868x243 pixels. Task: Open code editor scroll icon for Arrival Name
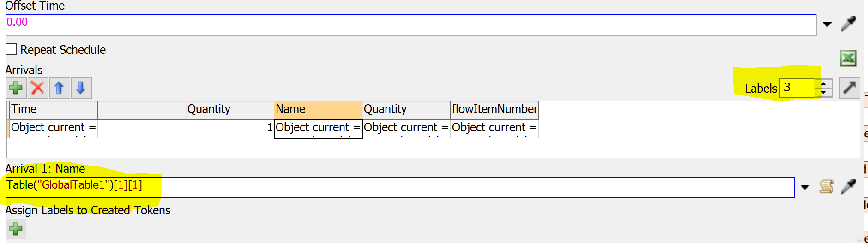click(826, 187)
